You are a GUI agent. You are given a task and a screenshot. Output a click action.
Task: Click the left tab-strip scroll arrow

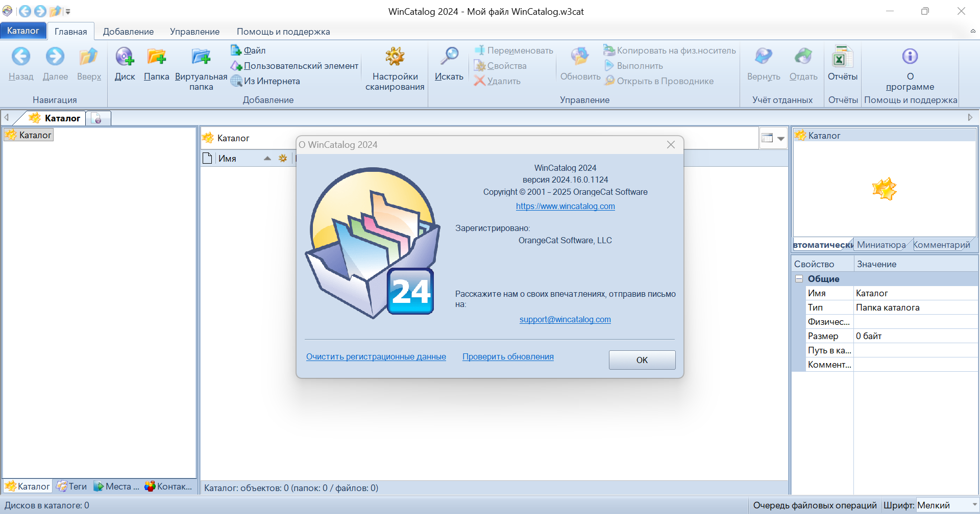click(7, 117)
